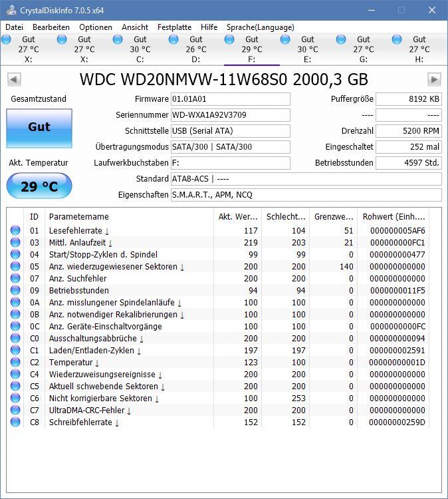This screenshot has width=448, height=499.
Task: Click the 29 °C temperature button
Action: (x=39, y=186)
